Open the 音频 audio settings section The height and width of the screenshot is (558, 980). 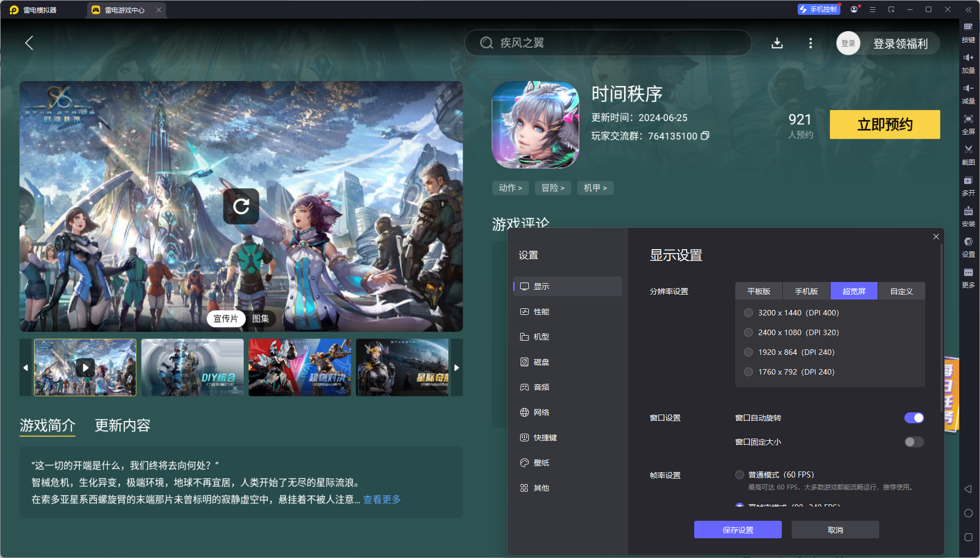(x=568, y=387)
